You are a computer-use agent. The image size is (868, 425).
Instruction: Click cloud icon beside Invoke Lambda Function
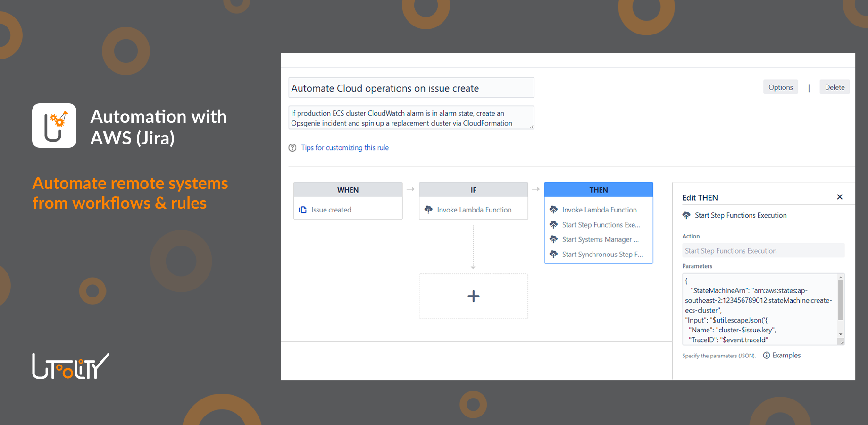(x=554, y=210)
